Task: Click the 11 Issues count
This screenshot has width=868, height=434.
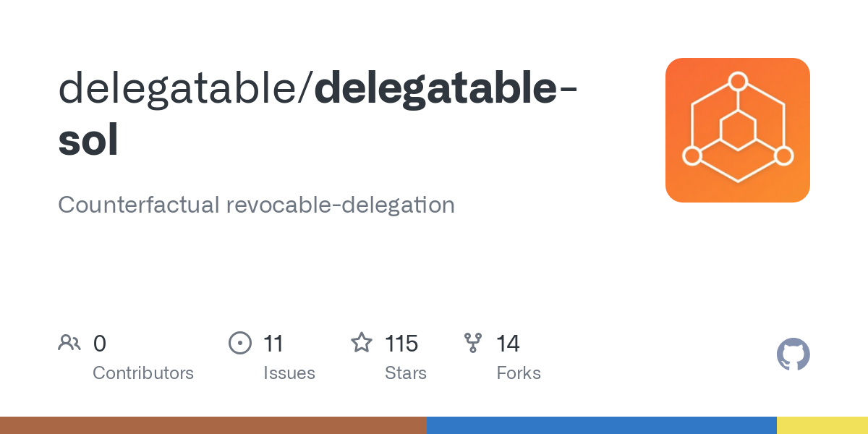Action: (273, 344)
